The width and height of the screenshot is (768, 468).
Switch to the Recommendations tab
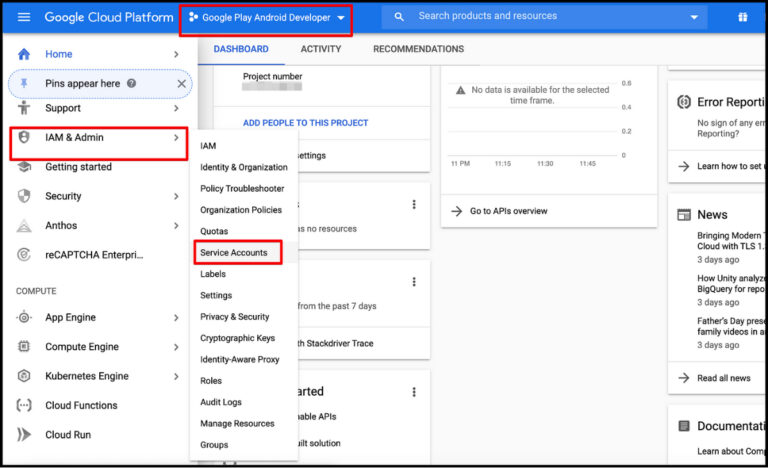click(x=418, y=49)
